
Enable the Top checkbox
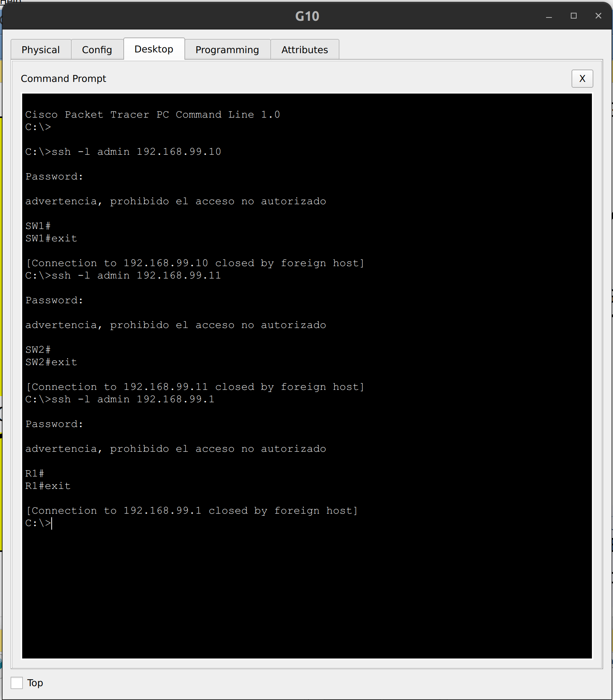pos(17,683)
